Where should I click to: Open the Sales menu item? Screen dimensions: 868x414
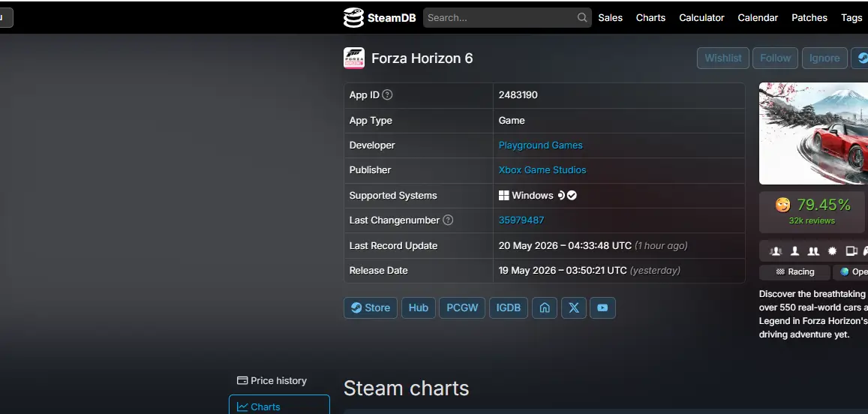point(610,18)
